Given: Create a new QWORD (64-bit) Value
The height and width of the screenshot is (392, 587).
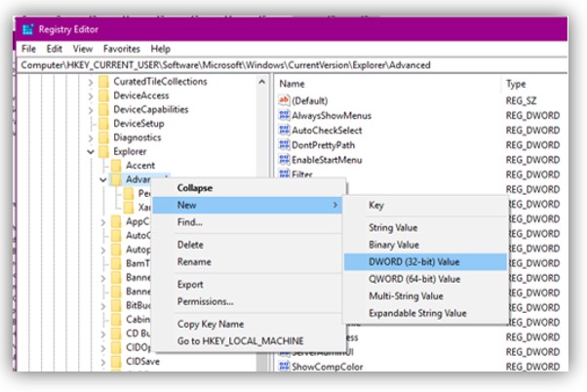Looking at the screenshot, I should pos(425,279).
